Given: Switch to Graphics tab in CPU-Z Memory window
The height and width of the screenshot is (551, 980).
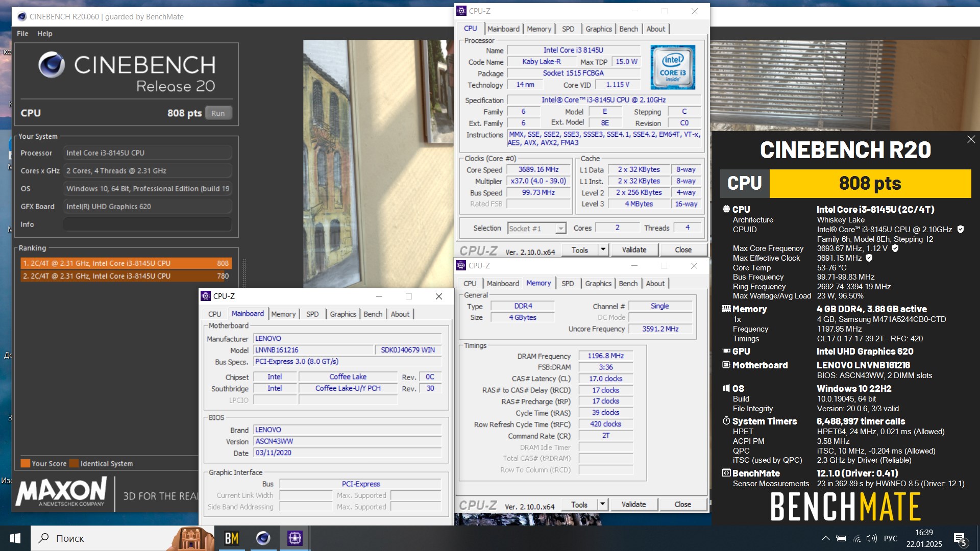Looking at the screenshot, I should point(598,284).
